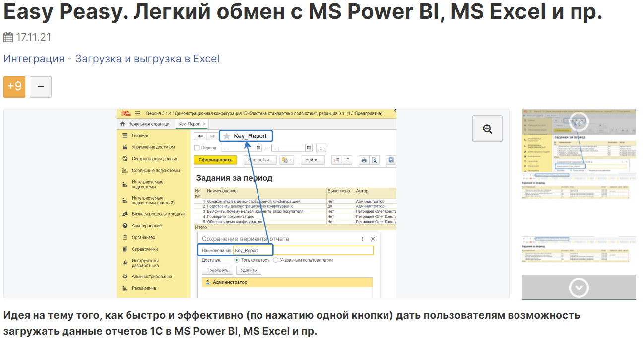Viewport: 644px width, 338px height.
Task: Click the favorite star next to Key_Report
Action: [227, 136]
